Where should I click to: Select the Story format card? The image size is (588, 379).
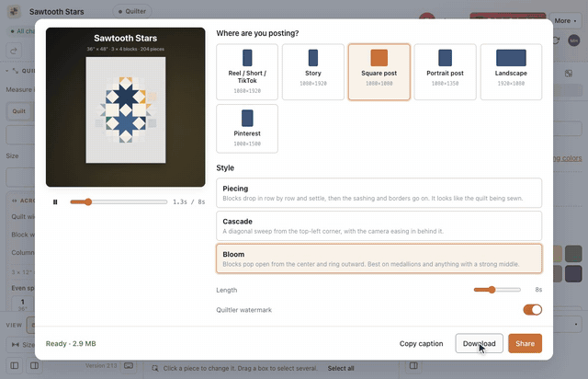coord(313,72)
